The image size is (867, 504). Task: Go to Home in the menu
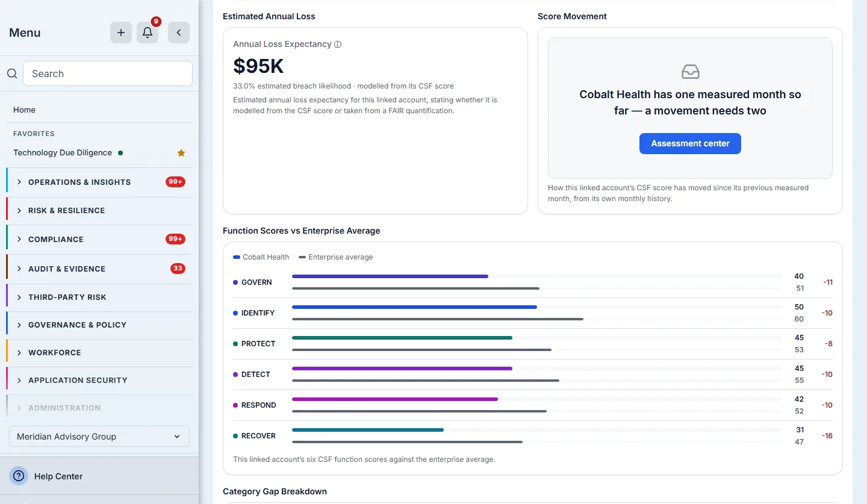(x=24, y=110)
